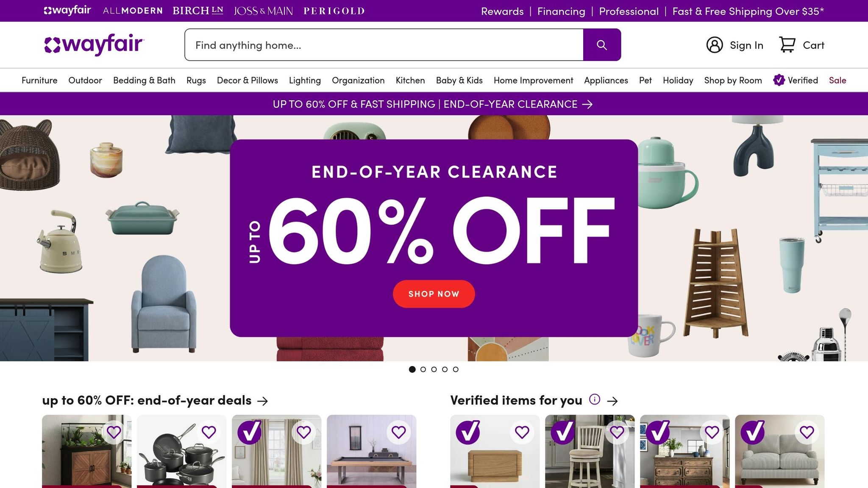Select the third carousel dot indicator
Viewport: 868px width, 488px height.
click(434, 369)
